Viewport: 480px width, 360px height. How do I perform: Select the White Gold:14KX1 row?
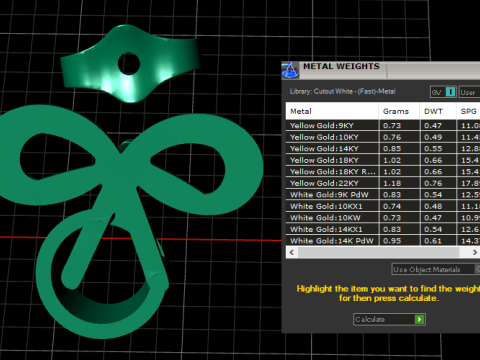(x=383, y=229)
